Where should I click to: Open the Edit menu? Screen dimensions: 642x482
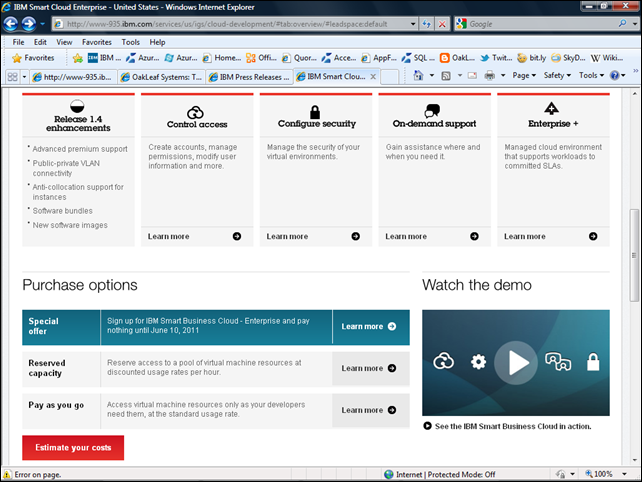point(40,42)
